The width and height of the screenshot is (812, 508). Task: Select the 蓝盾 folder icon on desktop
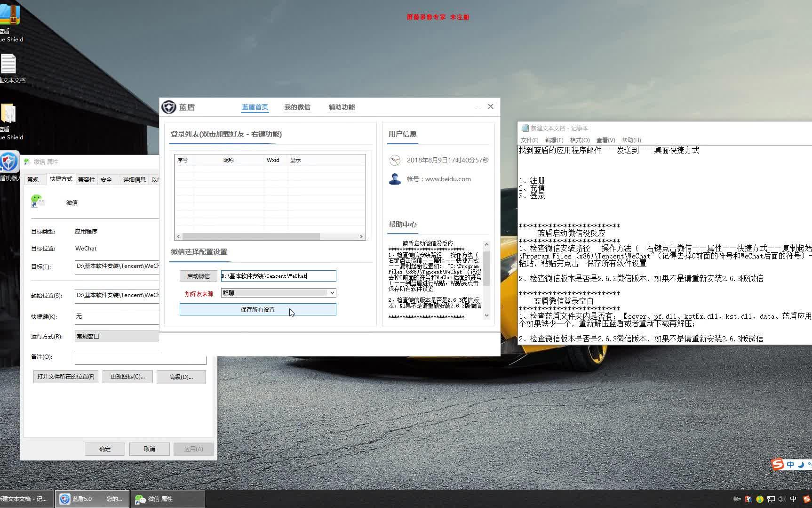(x=8, y=113)
